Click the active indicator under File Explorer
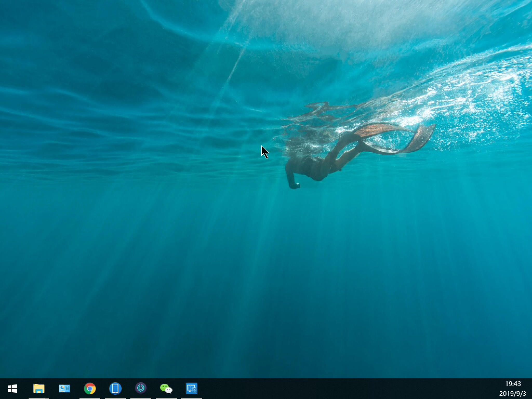532x399 pixels. pyautogui.click(x=39, y=398)
